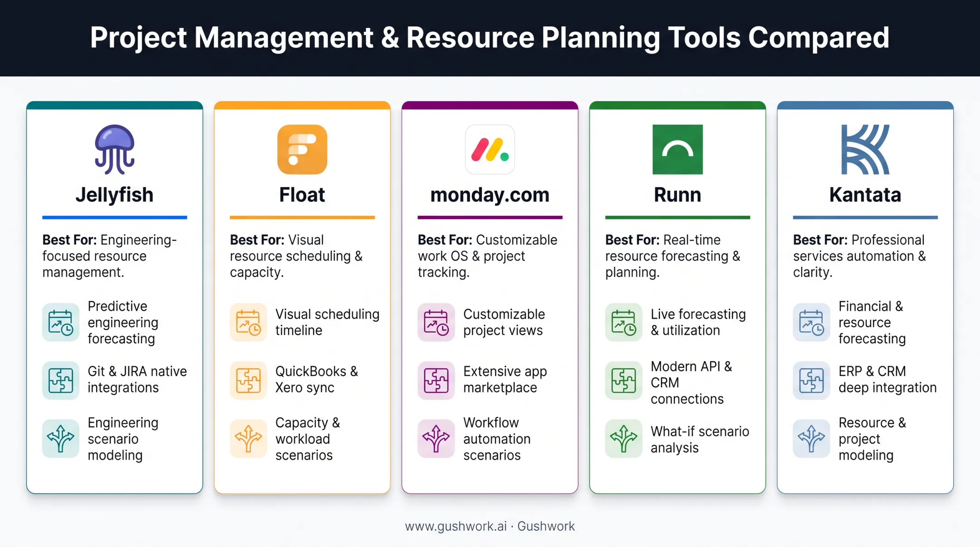Click arrows icon beside What-if scenario analysis
The image size is (980, 547).
click(624, 439)
